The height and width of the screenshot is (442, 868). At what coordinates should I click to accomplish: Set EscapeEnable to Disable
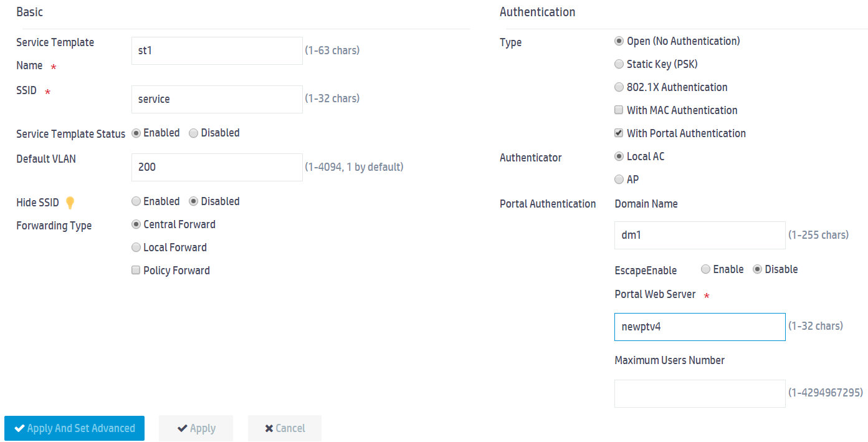pyautogui.click(x=757, y=269)
